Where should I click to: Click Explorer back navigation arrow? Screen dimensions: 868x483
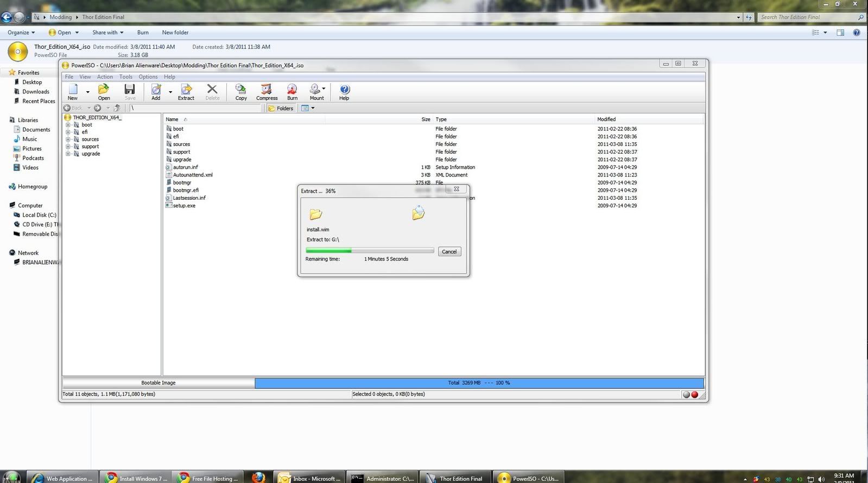click(7, 17)
